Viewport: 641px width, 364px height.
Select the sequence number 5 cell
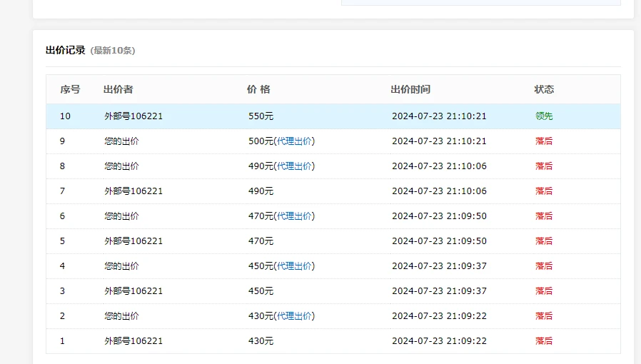coord(63,241)
